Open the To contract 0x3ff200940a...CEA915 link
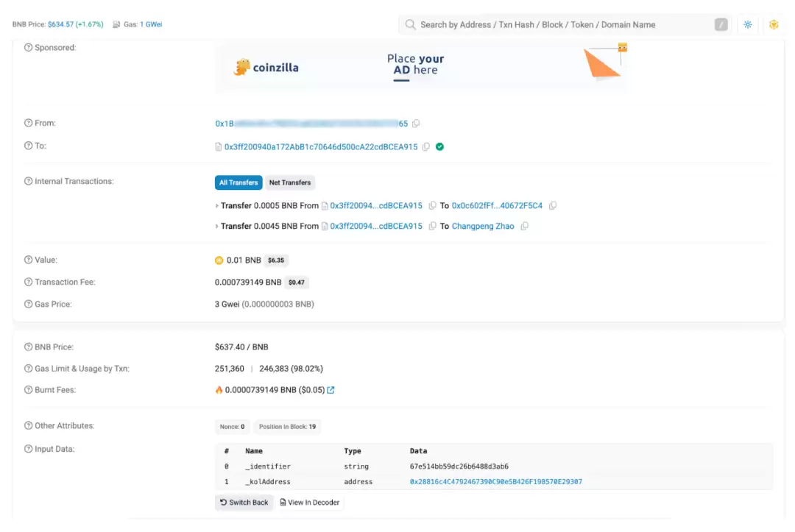The width and height of the screenshot is (795, 532). (321, 147)
